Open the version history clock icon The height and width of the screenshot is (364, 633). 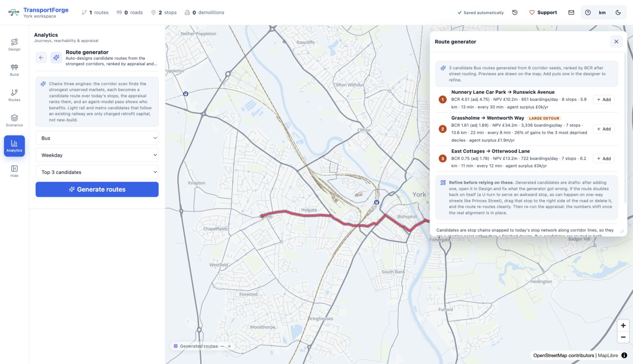tap(515, 13)
